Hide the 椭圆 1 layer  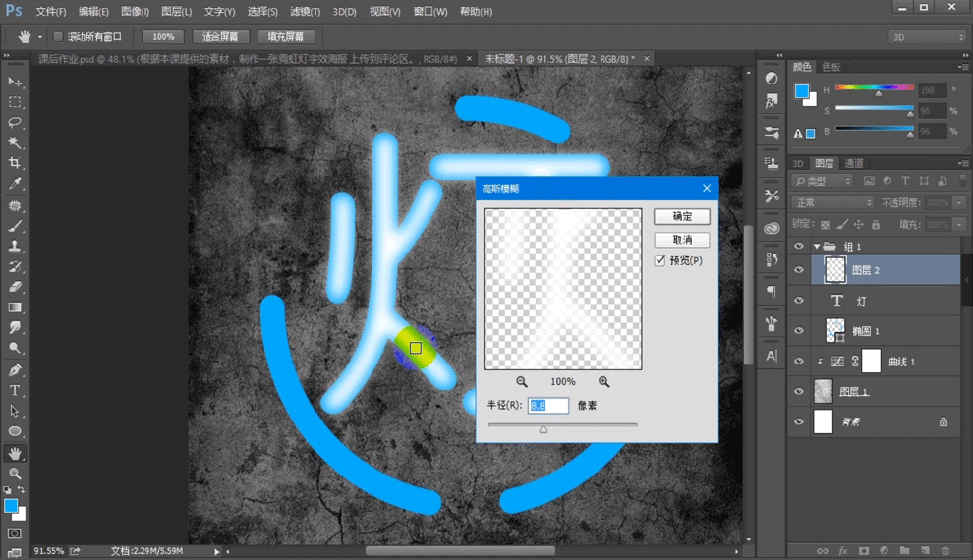click(799, 331)
